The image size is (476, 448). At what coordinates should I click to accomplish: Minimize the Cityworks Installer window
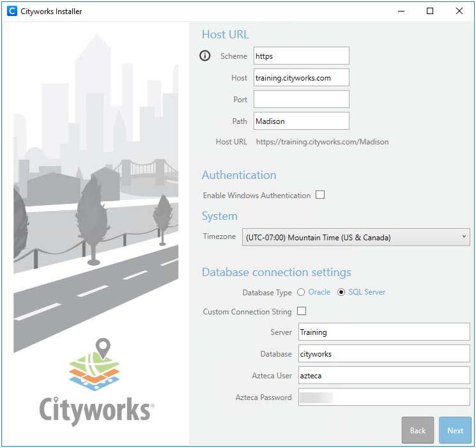(401, 12)
